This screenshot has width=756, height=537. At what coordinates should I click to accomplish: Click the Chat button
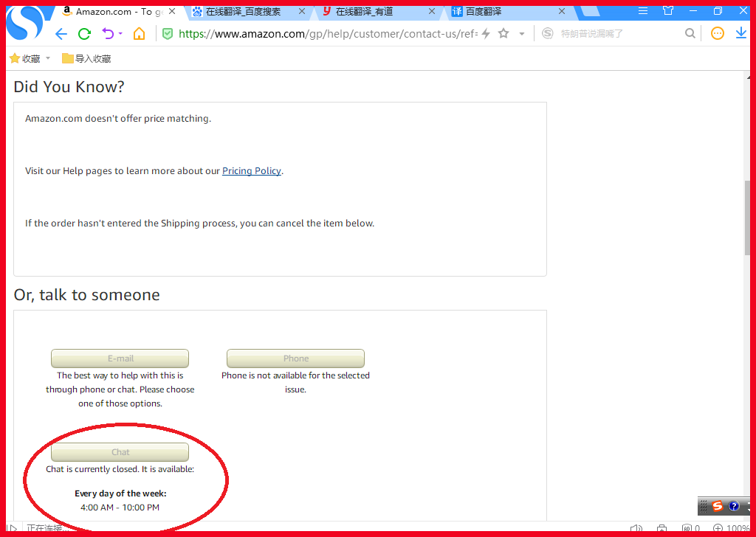(x=120, y=452)
